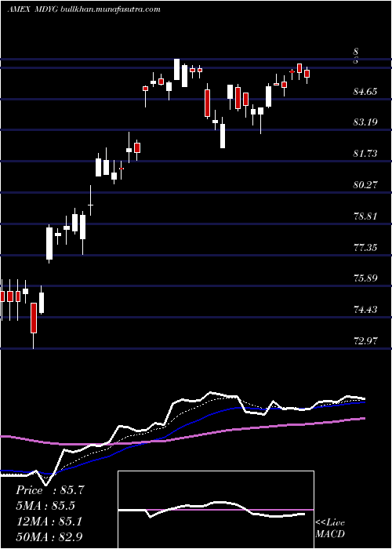This screenshot has height=549, width=392.
Task: Click the 77.35 price axis label
Action: pyautogui.click(x=365, y=248)
